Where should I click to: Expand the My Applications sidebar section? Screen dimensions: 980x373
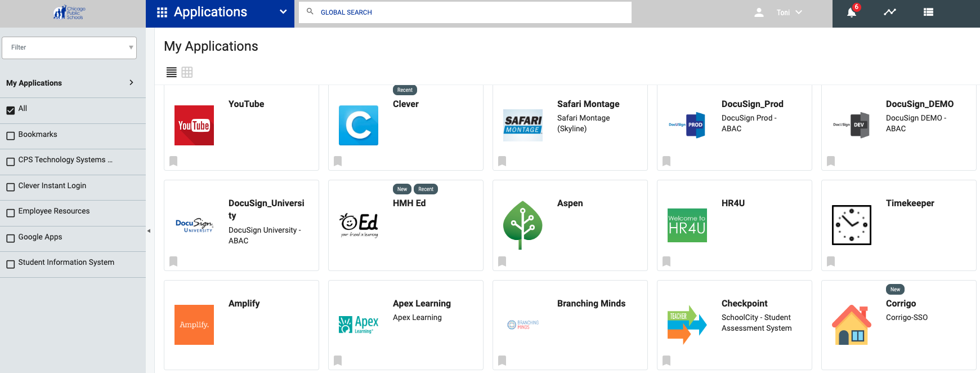131,83
